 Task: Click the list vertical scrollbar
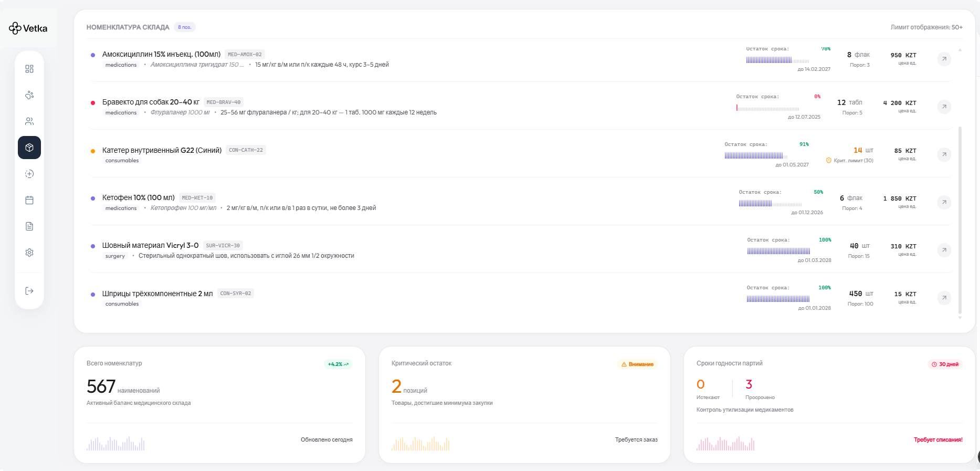[x=960, y=219]
